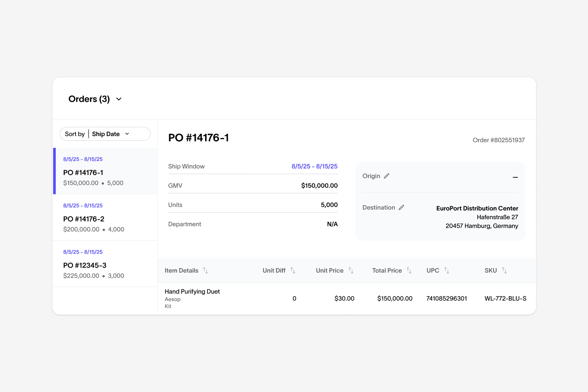Click the edit pencil next to Destination
The height and width of the screenshot is (392, 588).
click(x=401, y=208)
